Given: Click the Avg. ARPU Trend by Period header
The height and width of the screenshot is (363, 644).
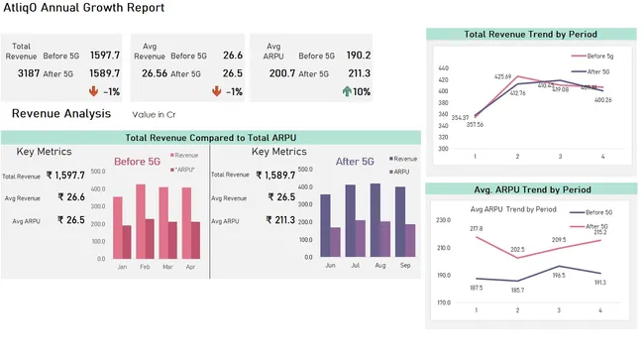Looking at the screenshot, I should point(531,189).
